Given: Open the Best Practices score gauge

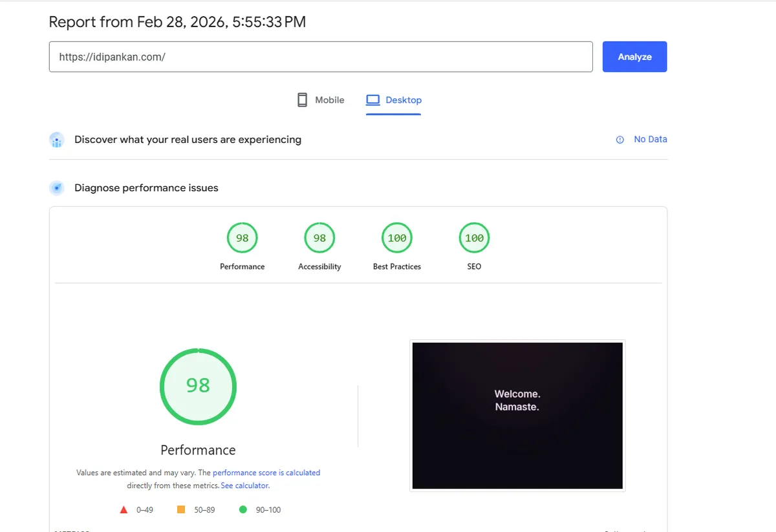Looking at the screenshot, I should coord(397,239).
